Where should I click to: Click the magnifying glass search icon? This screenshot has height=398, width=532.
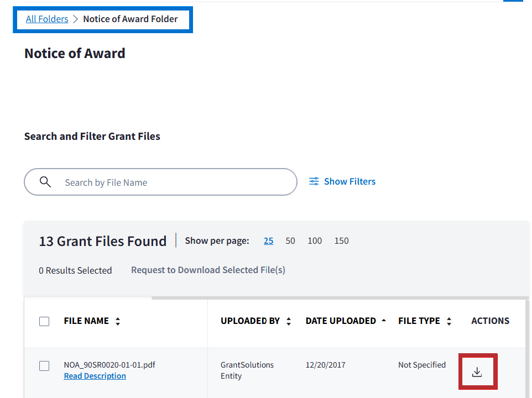point(45,182)
